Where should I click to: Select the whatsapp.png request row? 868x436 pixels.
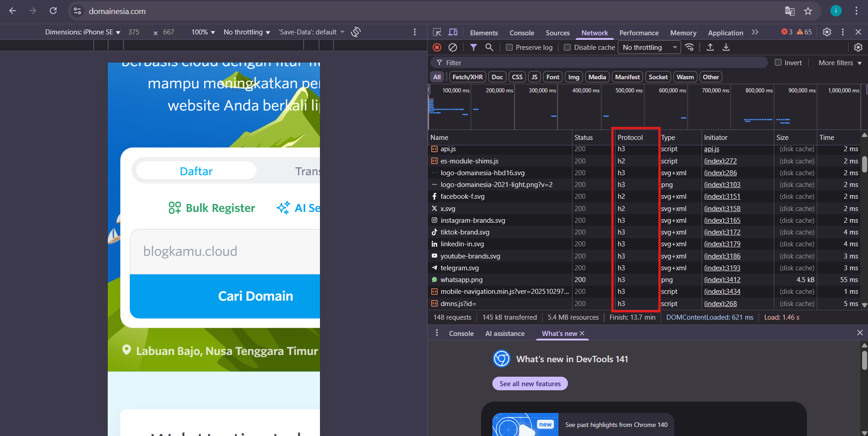click(644, 280)
